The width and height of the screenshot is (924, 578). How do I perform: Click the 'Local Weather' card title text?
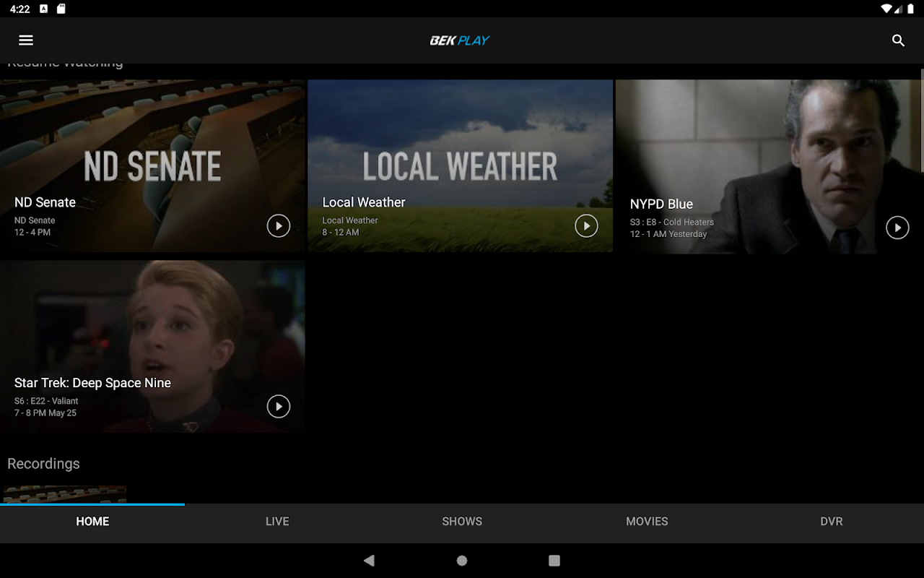364,202
